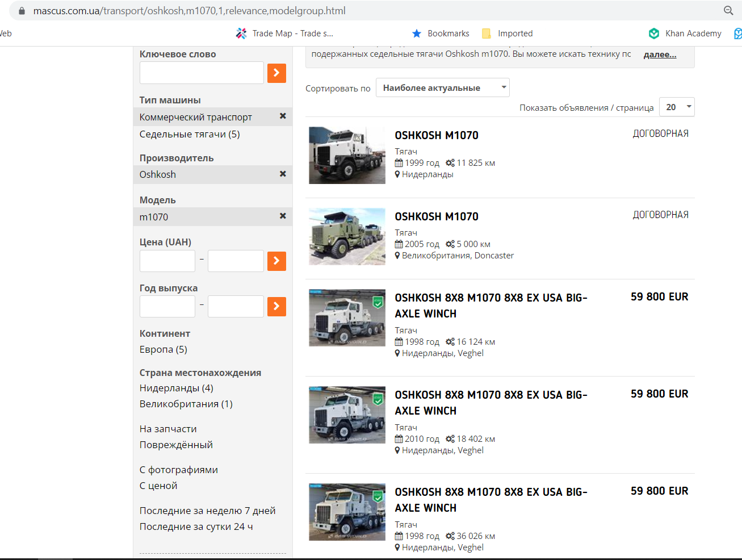Click the Нидерланды, Veghel location of 2010 listing
Viewport: 742px width, 560px height.
[443, 450]
